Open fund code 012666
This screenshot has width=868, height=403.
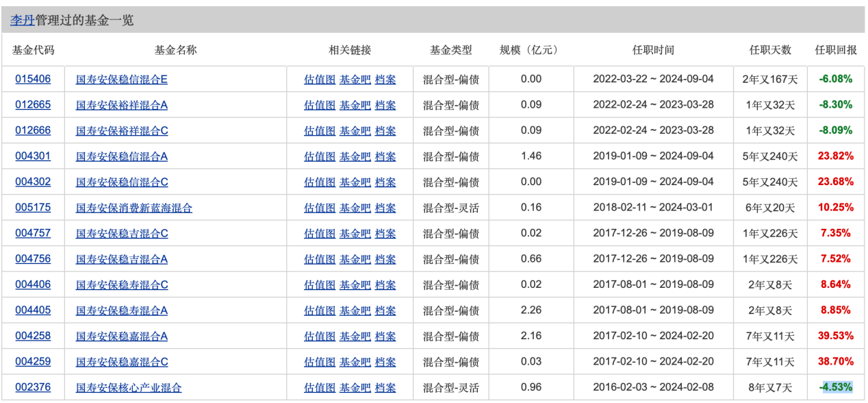(x=33, y=130)
